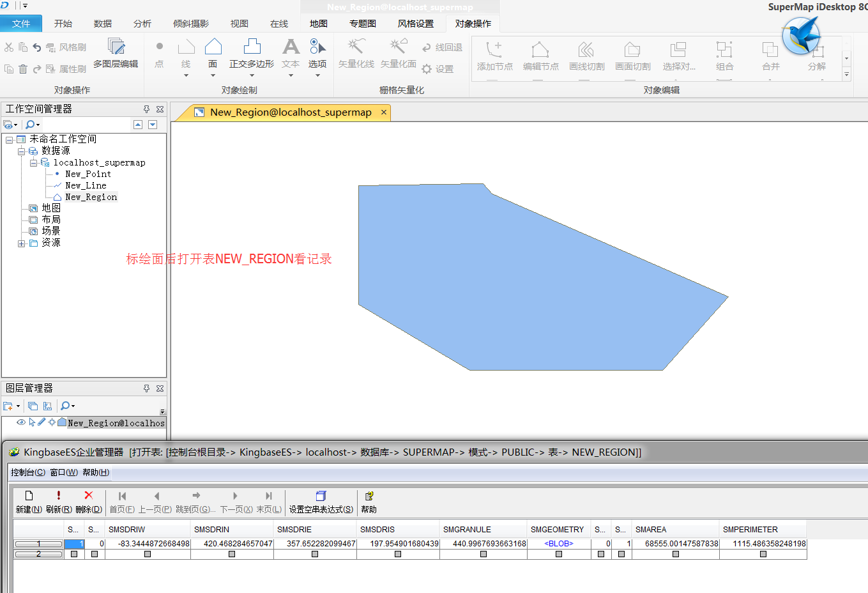This screenshot has width=868, height=593.
Task: Click the 组合 combine objects tool
Action: click(x=724, y=56)
